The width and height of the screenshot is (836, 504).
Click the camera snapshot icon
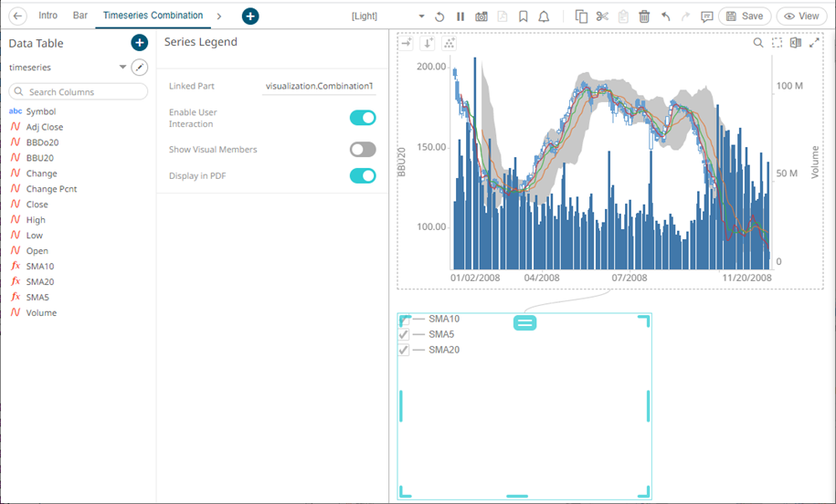(481, 16)
